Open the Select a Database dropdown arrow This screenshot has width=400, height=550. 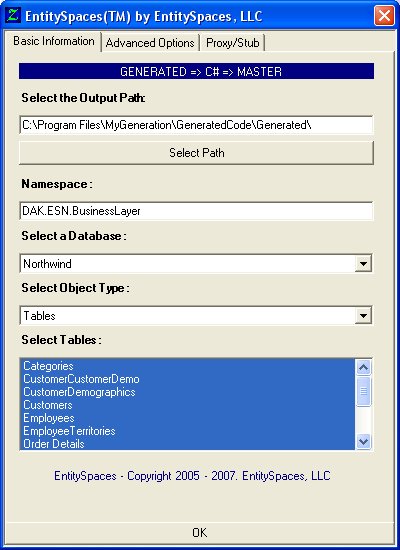(363, 263)
